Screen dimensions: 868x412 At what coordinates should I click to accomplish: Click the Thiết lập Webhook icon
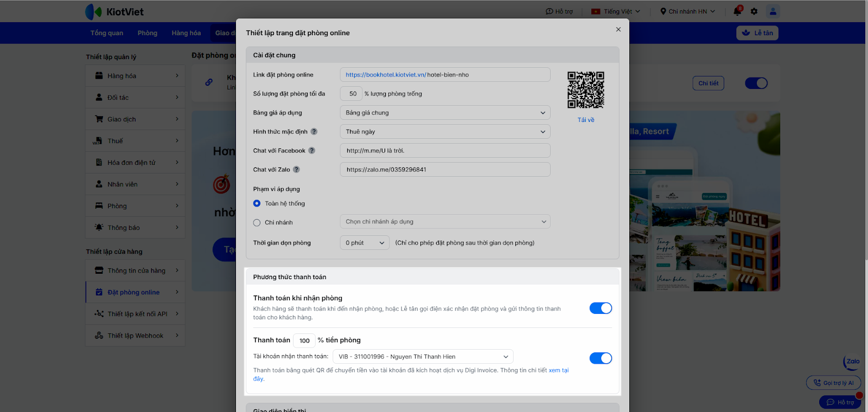(99, 336)
